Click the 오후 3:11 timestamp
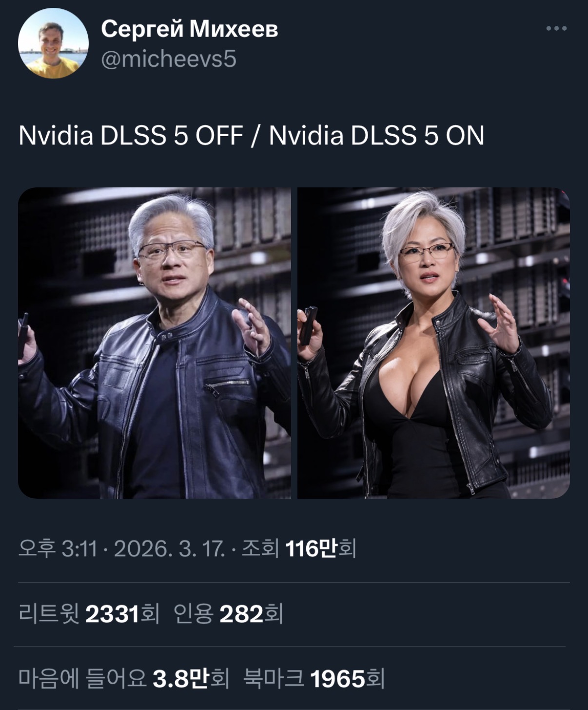Screen dimensions: 588x710 (58, 549)
